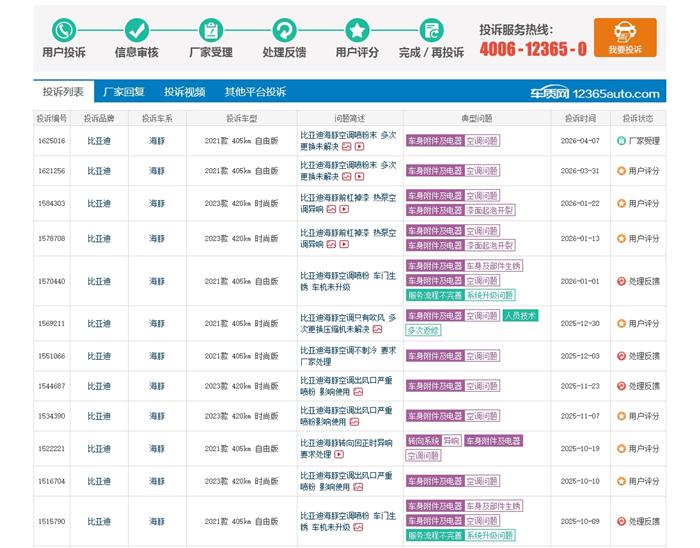Open image icon for complaint 1569211
700x548 pixels.
pyautogui.click(x=377, y=329)
